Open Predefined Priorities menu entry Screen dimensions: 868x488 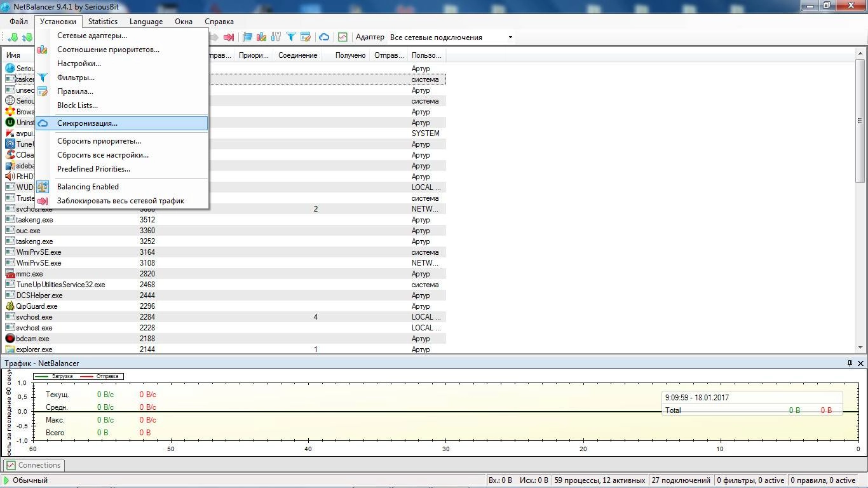coord(122,169)
